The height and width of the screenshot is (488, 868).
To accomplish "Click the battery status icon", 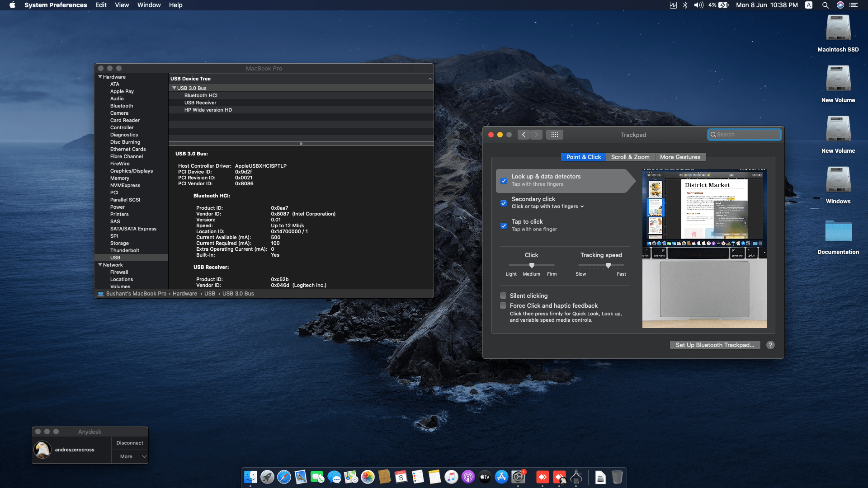I will (x=723, y=5).
